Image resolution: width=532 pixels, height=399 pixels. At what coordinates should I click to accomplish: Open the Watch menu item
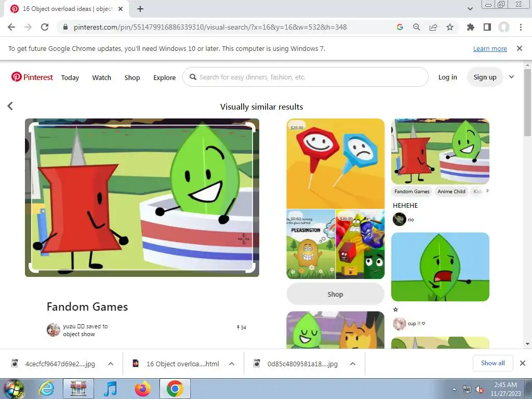tap(101, 78)
